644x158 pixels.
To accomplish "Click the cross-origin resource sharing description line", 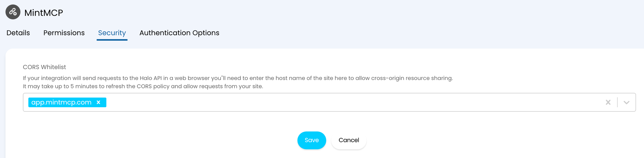I will click(238, 78).
